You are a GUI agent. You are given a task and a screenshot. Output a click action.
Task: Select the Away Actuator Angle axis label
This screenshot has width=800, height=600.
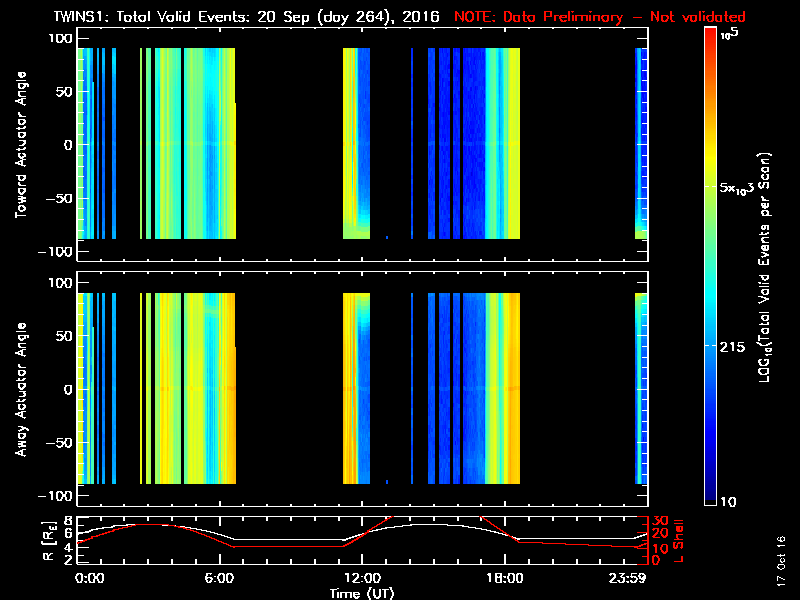[x=19, y=390]
